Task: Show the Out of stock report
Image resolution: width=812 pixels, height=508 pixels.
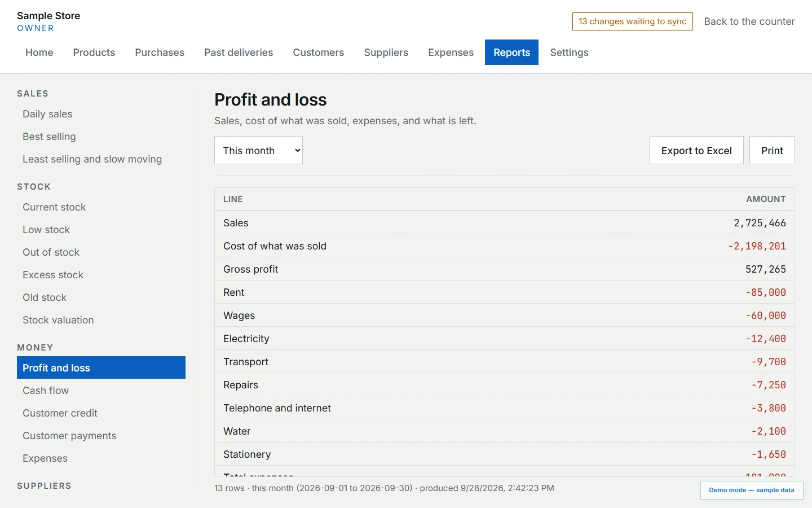Action: click(101, 252)
